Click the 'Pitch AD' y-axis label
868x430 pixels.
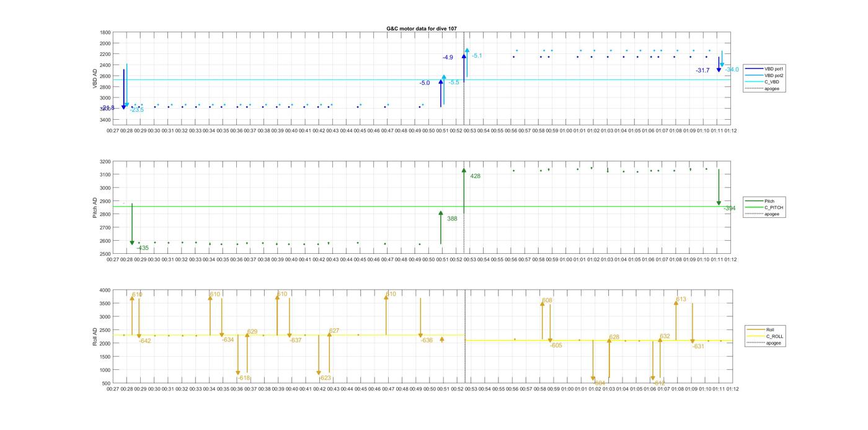95,208
